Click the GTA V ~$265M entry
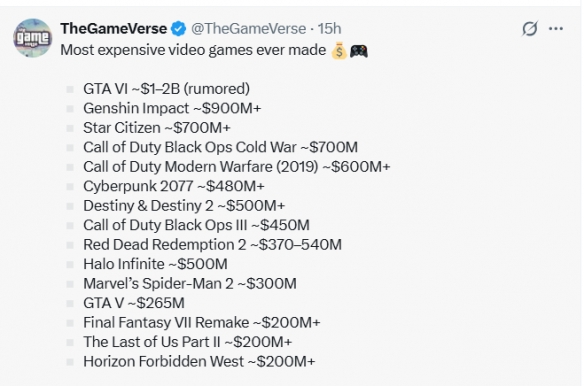584x386 pixels. tap(134, 303)
